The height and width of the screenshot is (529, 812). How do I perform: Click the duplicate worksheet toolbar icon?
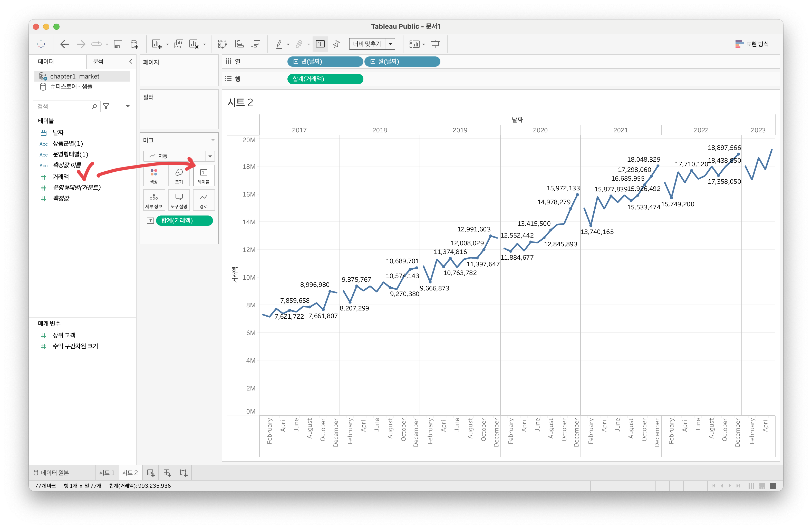click(178, 44)
